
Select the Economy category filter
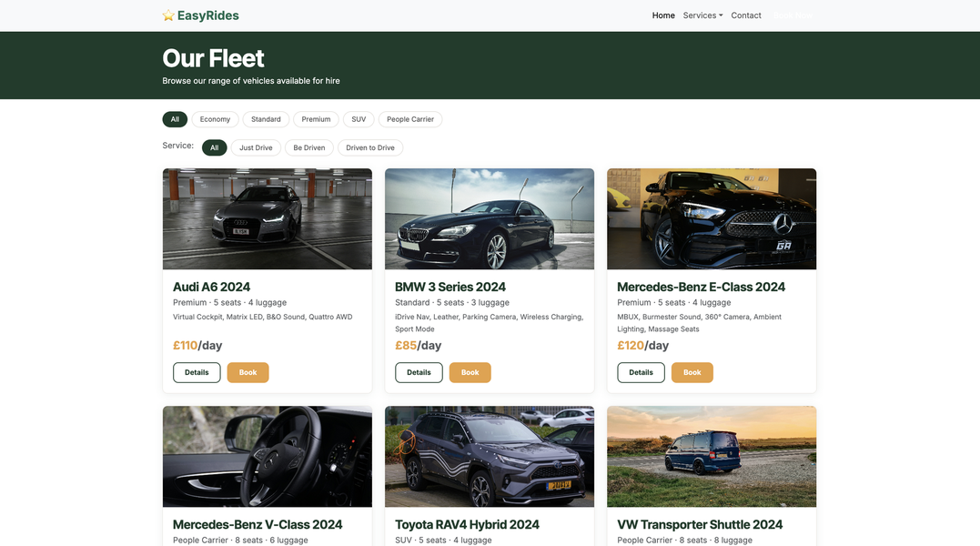tap(215, 119)
